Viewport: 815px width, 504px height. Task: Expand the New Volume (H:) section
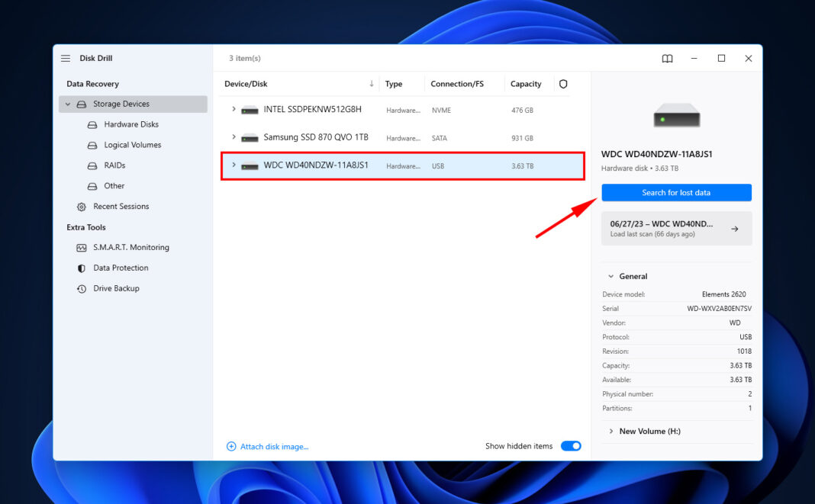tap(610, 431)
